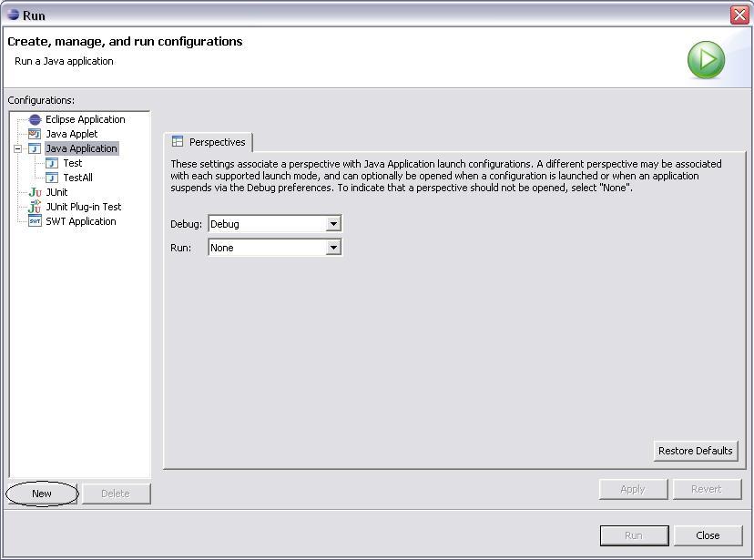Click the Eclipse Application icon
This screenshot has height=560, width=754.
tap(35, 119)
